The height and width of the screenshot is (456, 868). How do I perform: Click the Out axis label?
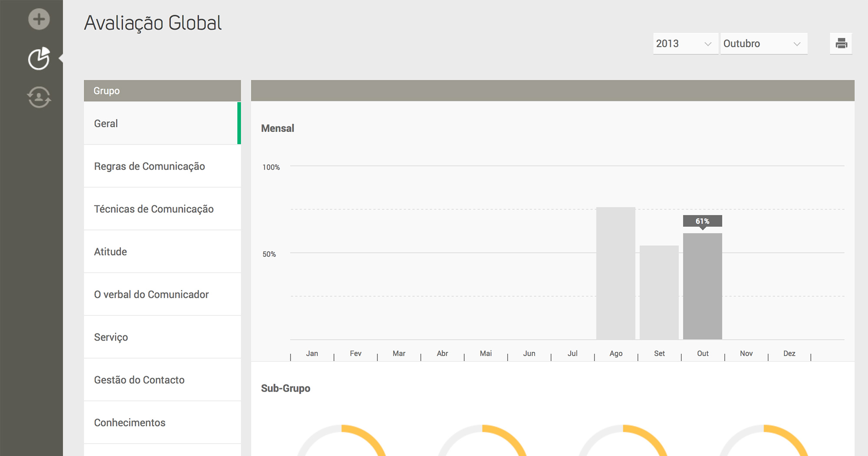[703, 354]
